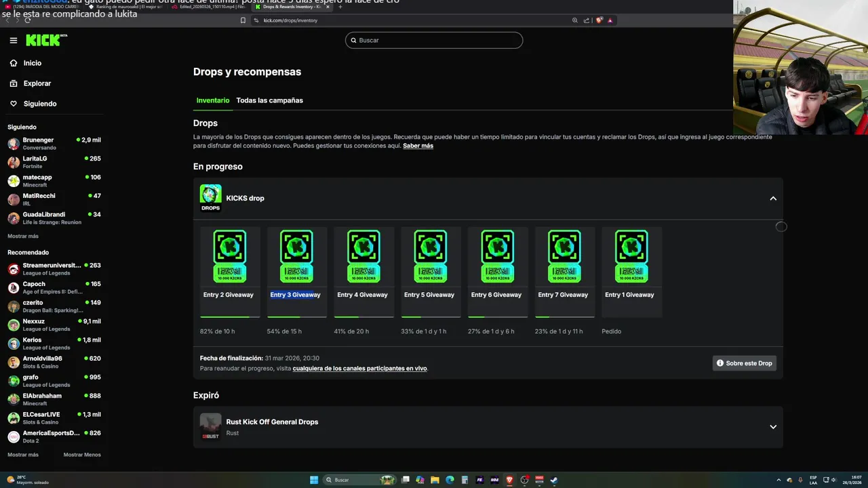Screen dimensions: 868x488
Task: Close the Drops & Rewards Inventory browser tab
Action: click(x=328, y=7)
